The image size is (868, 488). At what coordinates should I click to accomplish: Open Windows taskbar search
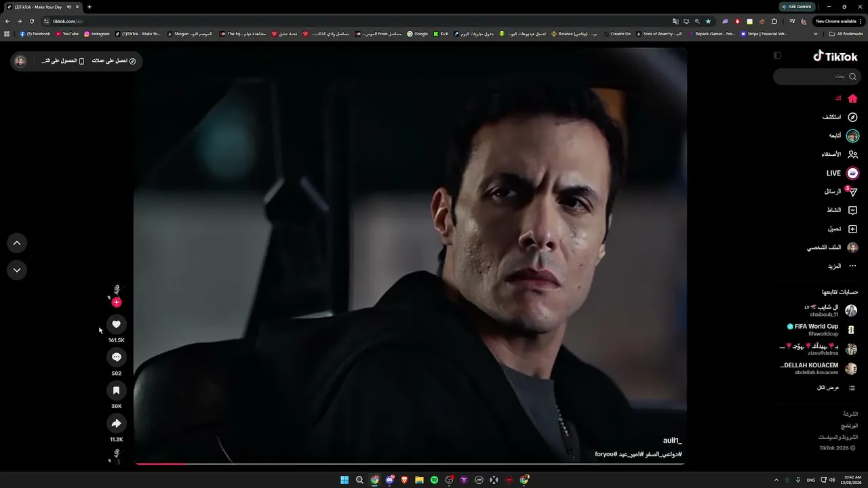(x=359, y=480)
